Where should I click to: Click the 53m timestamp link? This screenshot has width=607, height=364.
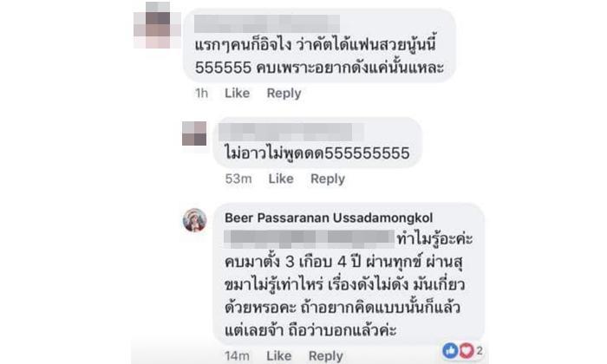pyautogui.click(x=238, y=179)
